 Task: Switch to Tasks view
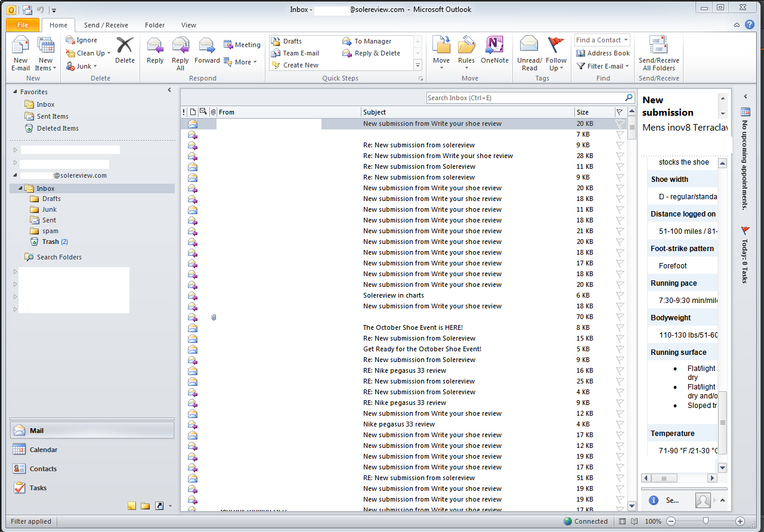(92, 488)
